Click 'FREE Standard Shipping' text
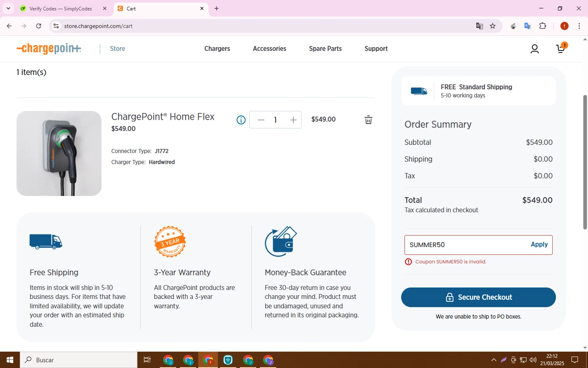The height and width of the screenshot is (368, 588). (476, 87)
